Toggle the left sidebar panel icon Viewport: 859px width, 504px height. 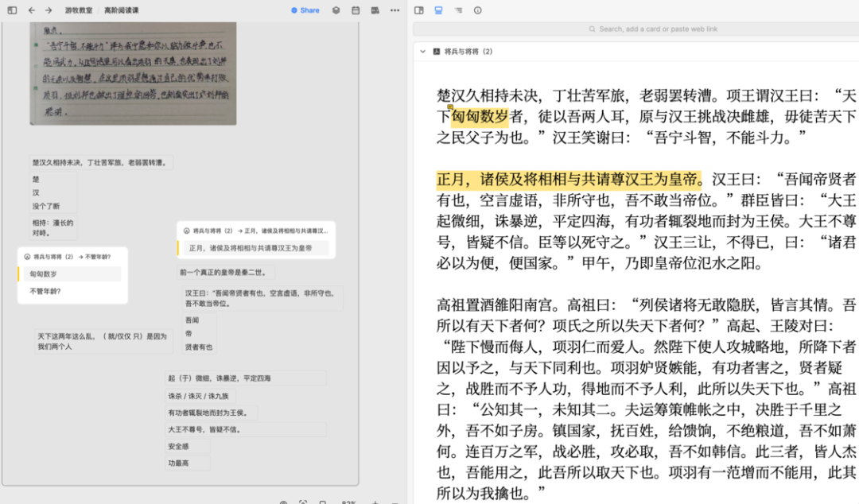(12, 10)
